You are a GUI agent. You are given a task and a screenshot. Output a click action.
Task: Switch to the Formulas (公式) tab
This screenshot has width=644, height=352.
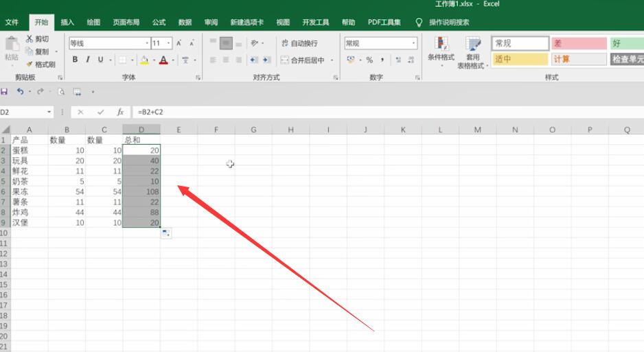[159, 22]
